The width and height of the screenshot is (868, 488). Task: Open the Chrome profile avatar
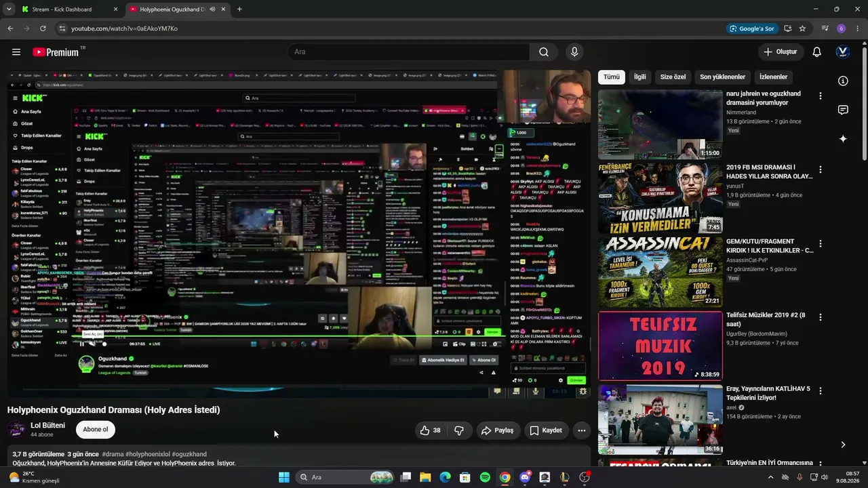coord(842,28)
